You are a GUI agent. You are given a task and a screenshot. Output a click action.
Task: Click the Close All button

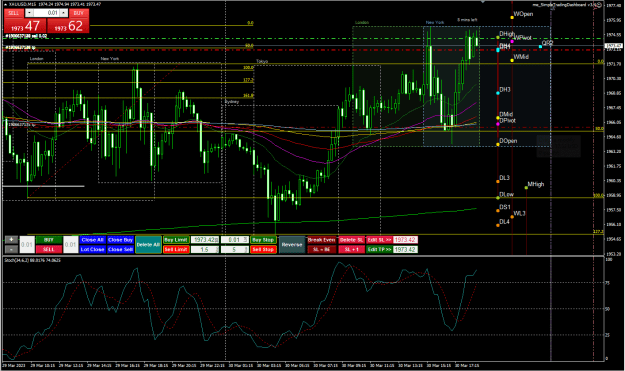pos(92,240)
